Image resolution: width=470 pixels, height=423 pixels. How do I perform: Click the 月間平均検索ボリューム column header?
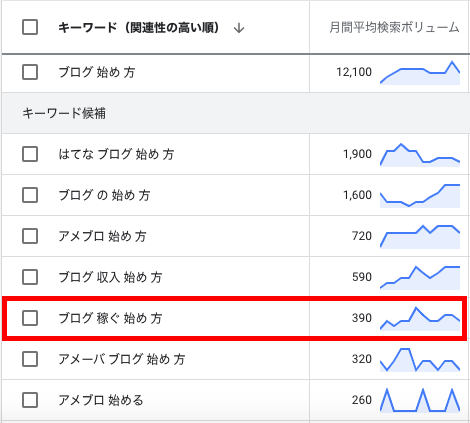(394, 27)
